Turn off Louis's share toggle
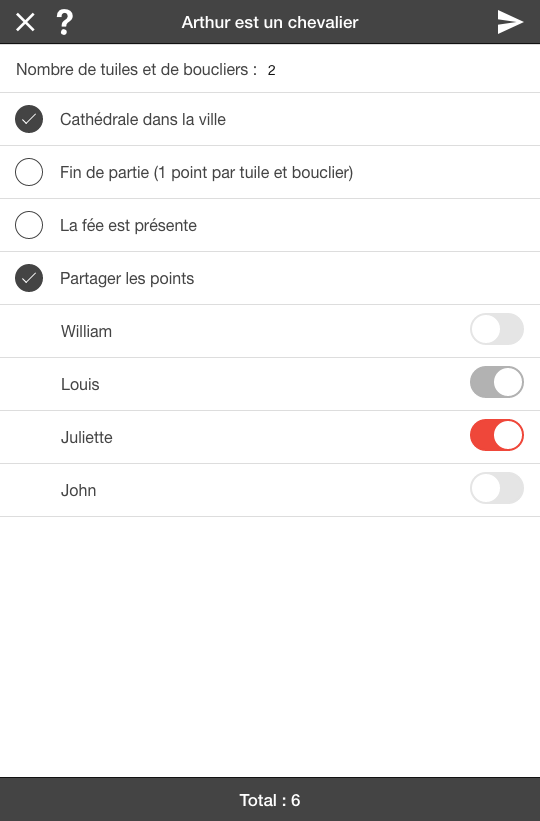The image size is (540, 821). click(x=497, y=382)
